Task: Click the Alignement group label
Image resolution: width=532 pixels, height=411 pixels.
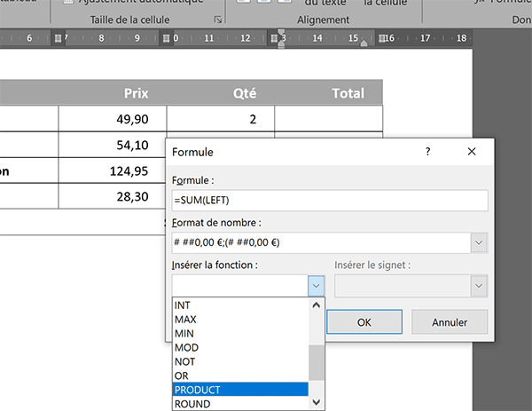Action: coord(323,20)
